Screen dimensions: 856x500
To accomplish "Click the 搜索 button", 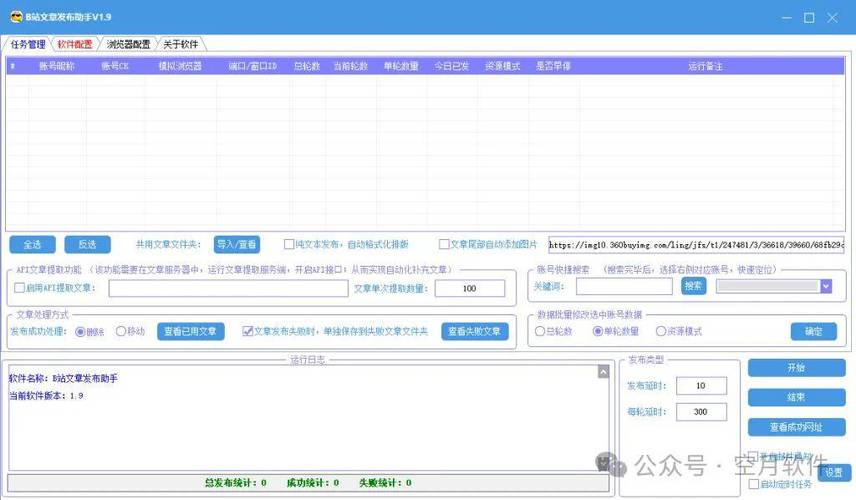I will point(693,286).
